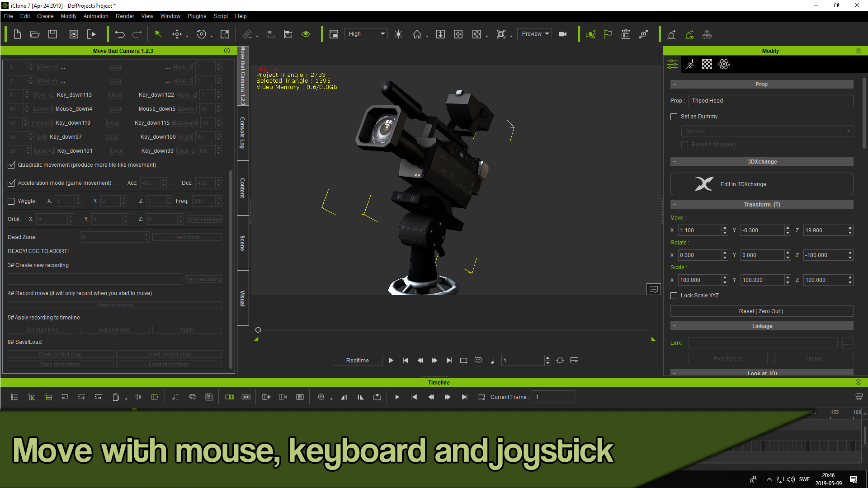Viewport: 868px width, 488px height.
Task: Check Set as Dummy checkbox
Action: (x=674, y=117)
